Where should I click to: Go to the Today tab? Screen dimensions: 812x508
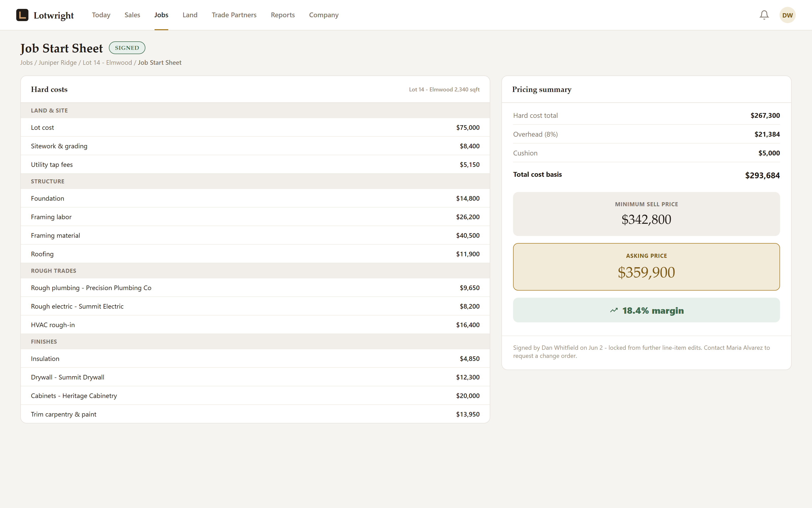point(101,15)
